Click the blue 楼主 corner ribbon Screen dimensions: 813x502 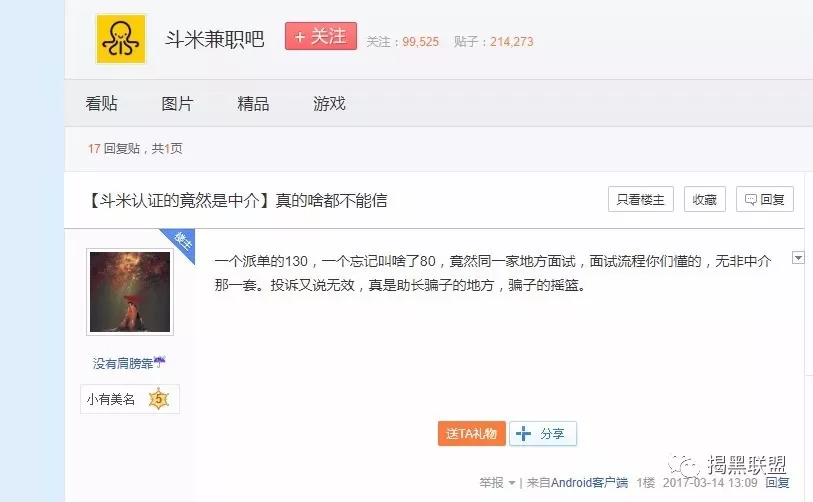(x=181, y=241)
